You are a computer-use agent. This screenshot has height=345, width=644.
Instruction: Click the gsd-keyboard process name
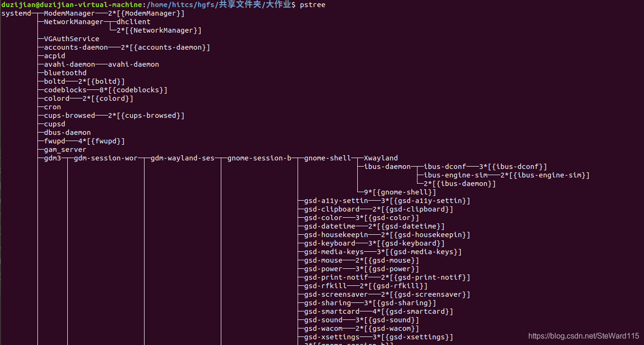[330, 243]
